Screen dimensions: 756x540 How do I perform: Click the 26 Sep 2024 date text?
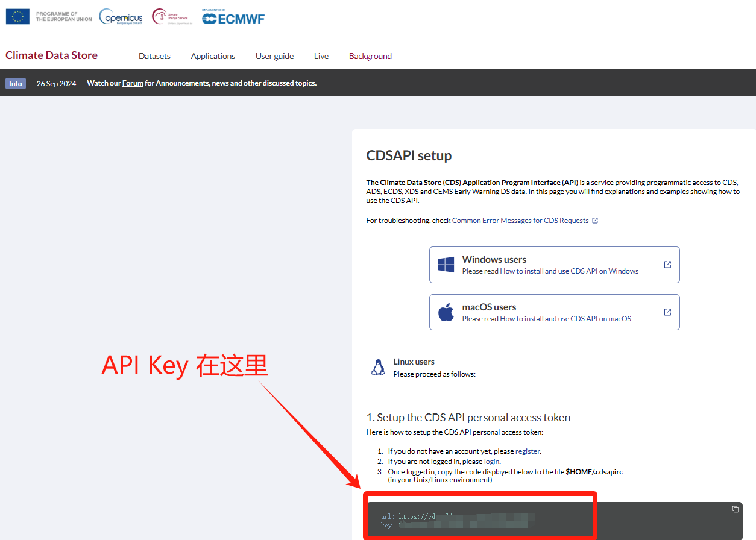coord(56,84)
